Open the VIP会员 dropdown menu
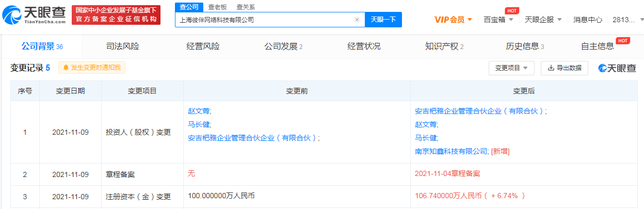Screen dimensions: 644x209 pyautogui.click(x=453, y=20)
